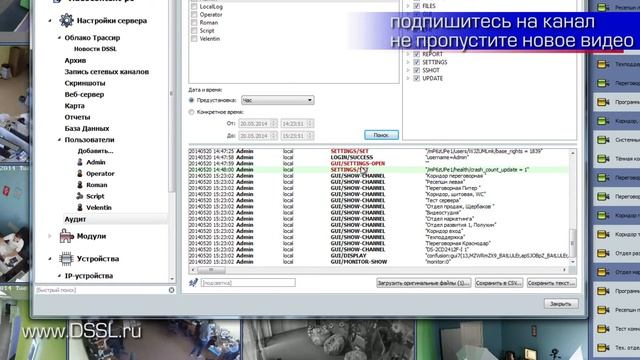Open Новости DSSL item

pos(95,49)
